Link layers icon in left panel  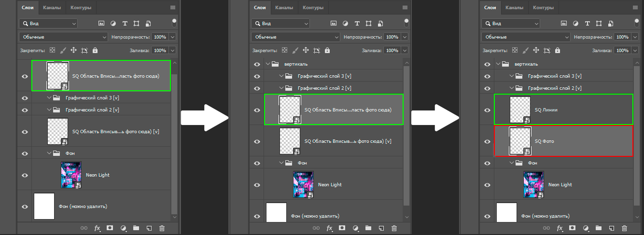(84, 228)
